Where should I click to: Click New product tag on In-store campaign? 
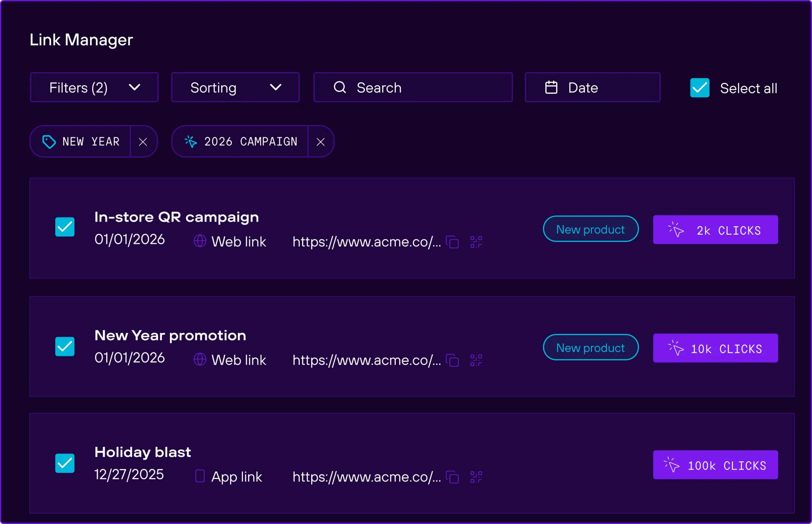tap(591, 229)
